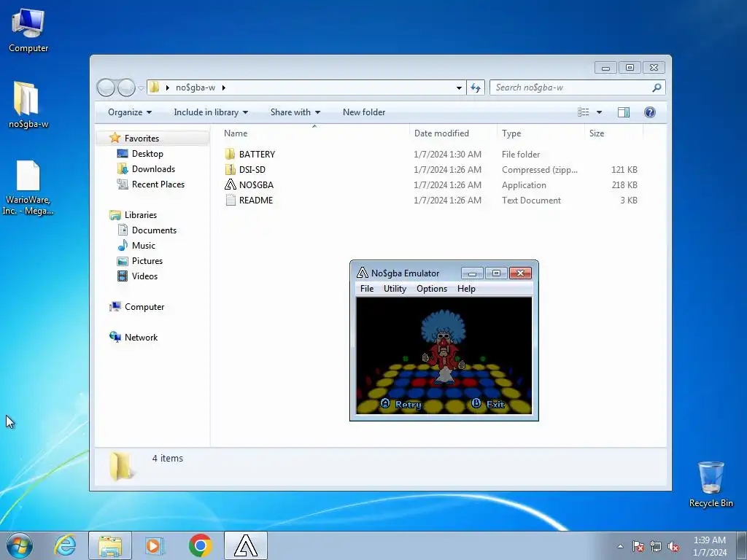Open the Windows Start menu
The image size is (747, 560).
click(x=20, y=545)
